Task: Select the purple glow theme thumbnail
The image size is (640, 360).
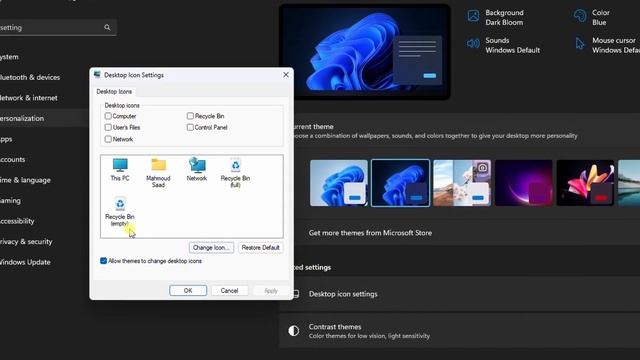Action: click(x=524, y=183)
